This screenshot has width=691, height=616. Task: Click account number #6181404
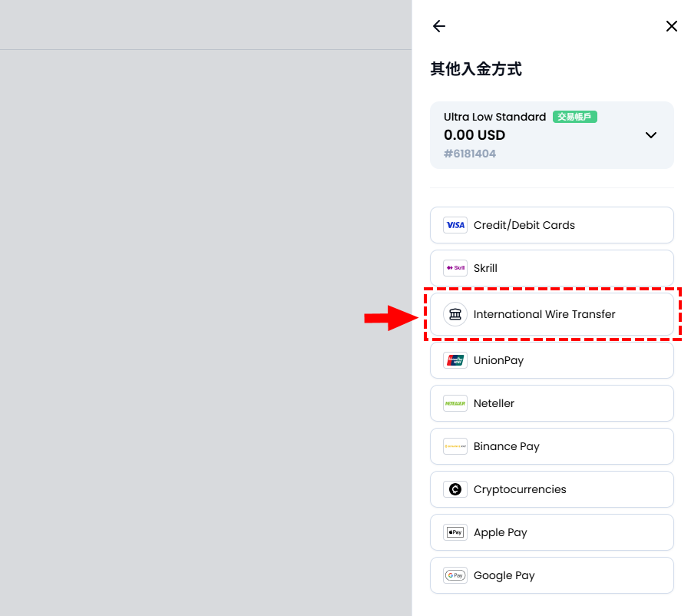pyautogui.click(x=470, y=154)
